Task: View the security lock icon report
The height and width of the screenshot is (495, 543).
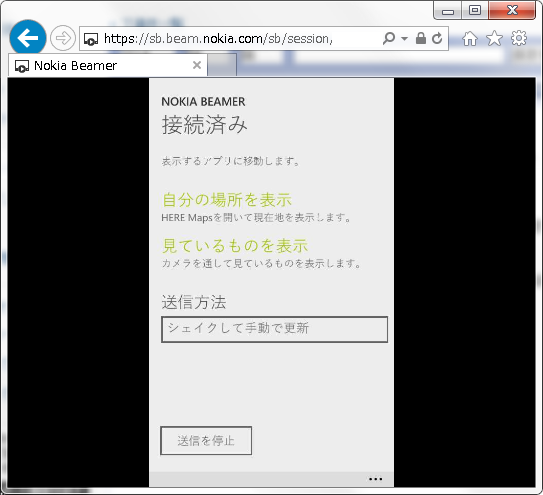Action: click(x=421, y=38)
